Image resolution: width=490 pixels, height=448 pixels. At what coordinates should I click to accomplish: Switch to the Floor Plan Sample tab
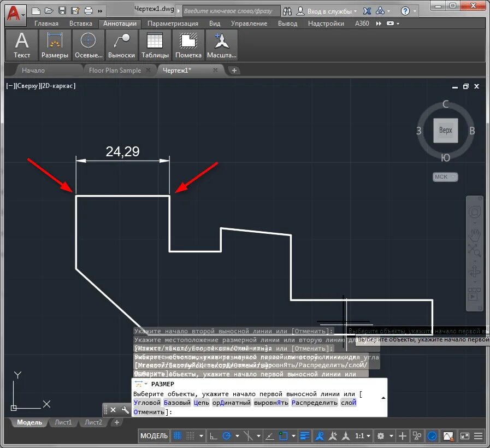click(x=115, y=70)
